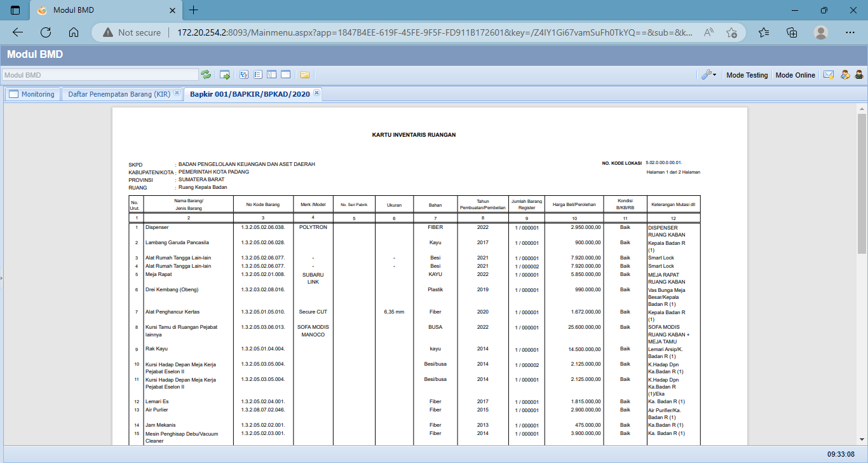This screenshot has width=868, height=463.
Task: Switch to the Monitoring tab
Action: pos(32,94)
